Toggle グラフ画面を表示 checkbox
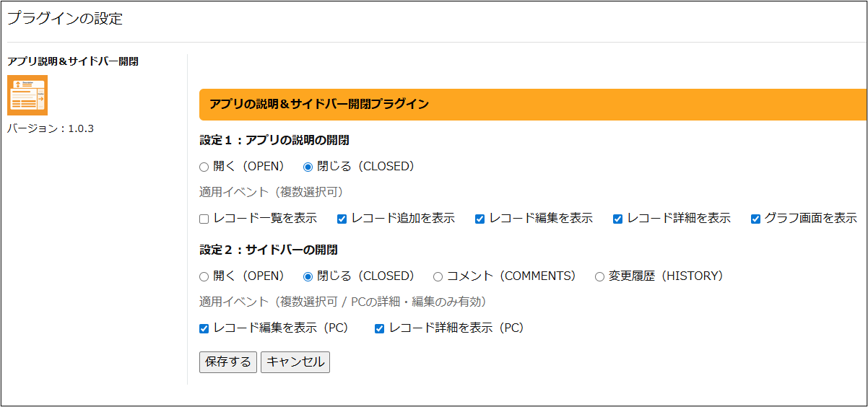868x407 pixels. pyautogui.click(x=756, y=219)
